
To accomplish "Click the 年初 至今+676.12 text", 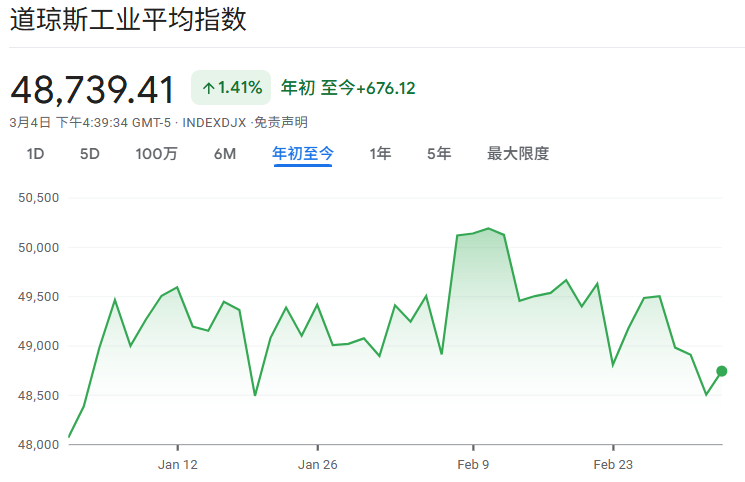I will pyautogui.click(x=348, y=88).
